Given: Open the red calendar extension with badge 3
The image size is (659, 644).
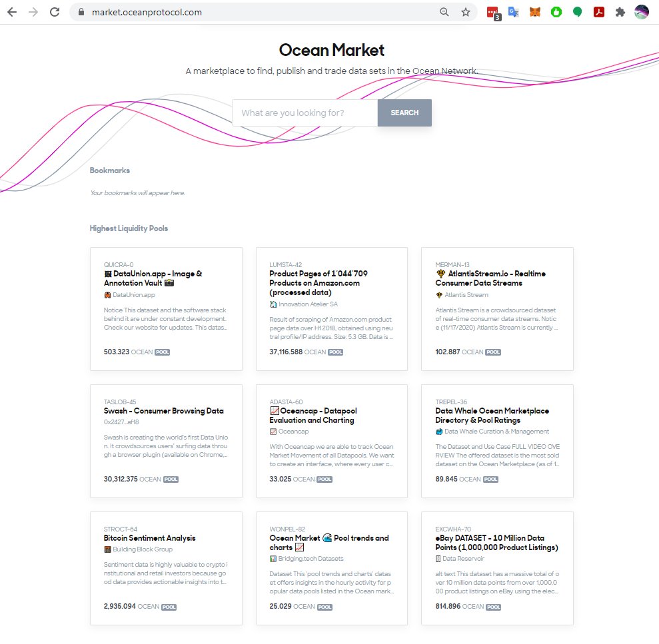Looking at the screenshot, I should tap(493, 13).
